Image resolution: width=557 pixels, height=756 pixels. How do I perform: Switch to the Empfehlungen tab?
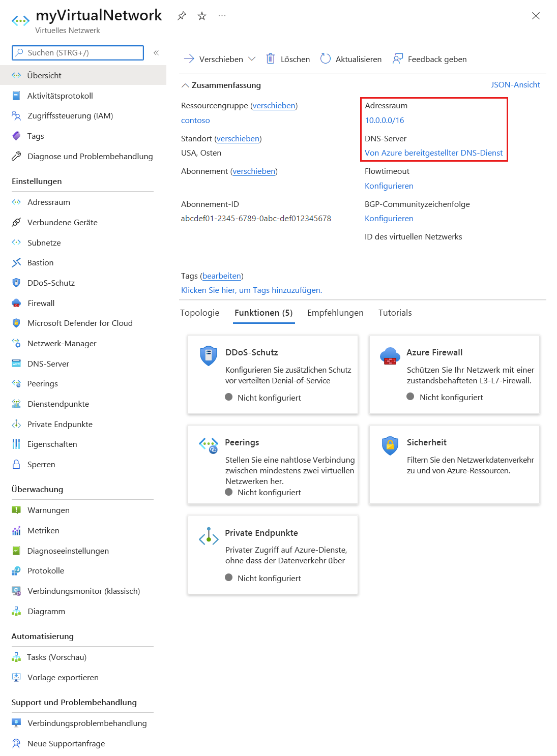[335, 313]
